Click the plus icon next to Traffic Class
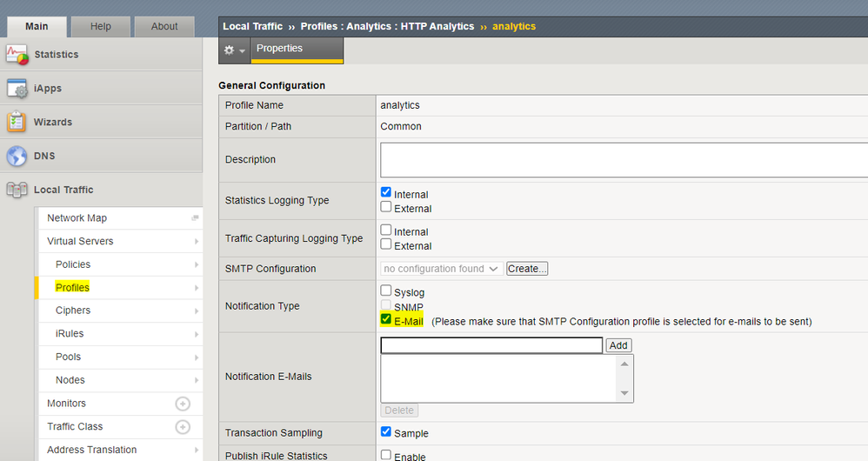The width and height of the screenshot is (868, 461). click(183, 427)
